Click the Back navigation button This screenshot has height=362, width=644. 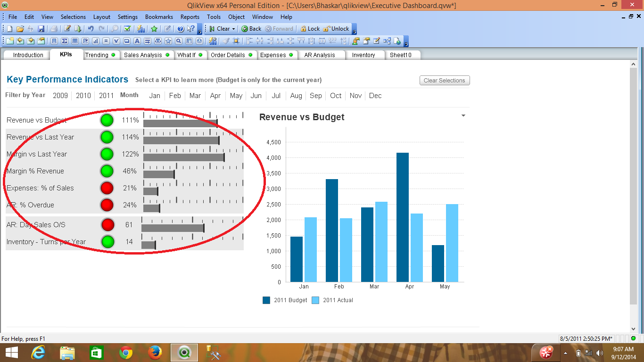pyautogui.click(x=251, y=28)
